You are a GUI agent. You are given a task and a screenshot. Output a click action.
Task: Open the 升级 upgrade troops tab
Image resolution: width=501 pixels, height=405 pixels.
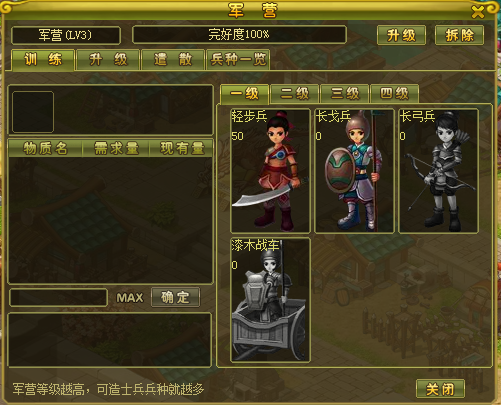pyautogui.click(x=108, y=60)
